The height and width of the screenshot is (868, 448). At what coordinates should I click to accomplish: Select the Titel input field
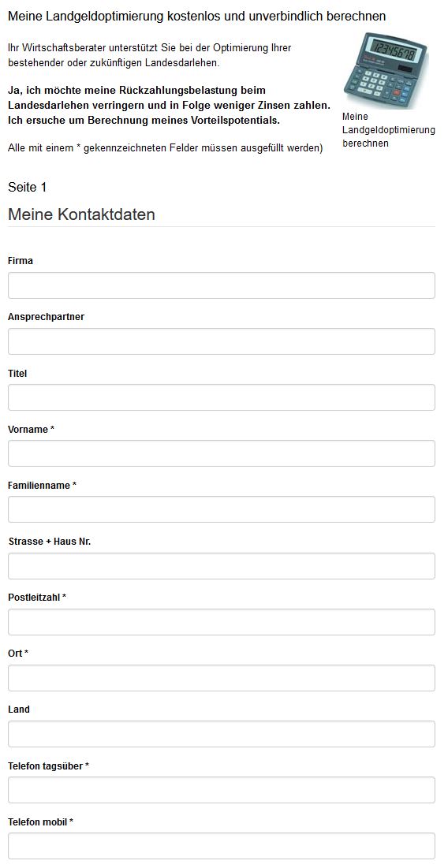tap(222, 397)
